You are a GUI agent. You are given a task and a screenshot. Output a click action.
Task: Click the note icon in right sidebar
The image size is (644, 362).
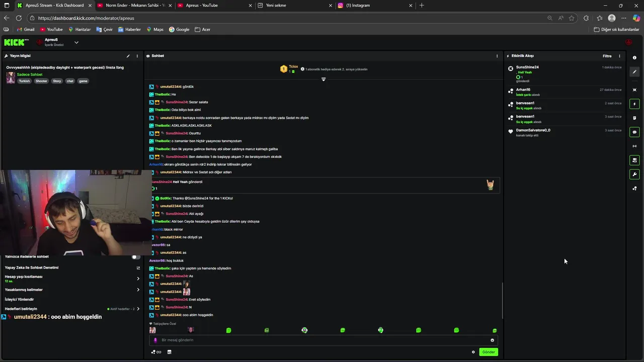coord(634,118)
